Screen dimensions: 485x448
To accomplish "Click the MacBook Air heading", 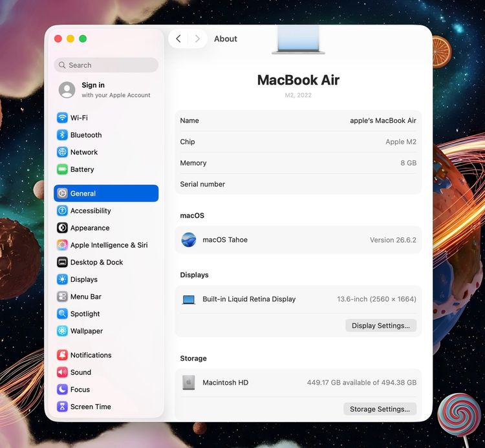I will (298, 80).
